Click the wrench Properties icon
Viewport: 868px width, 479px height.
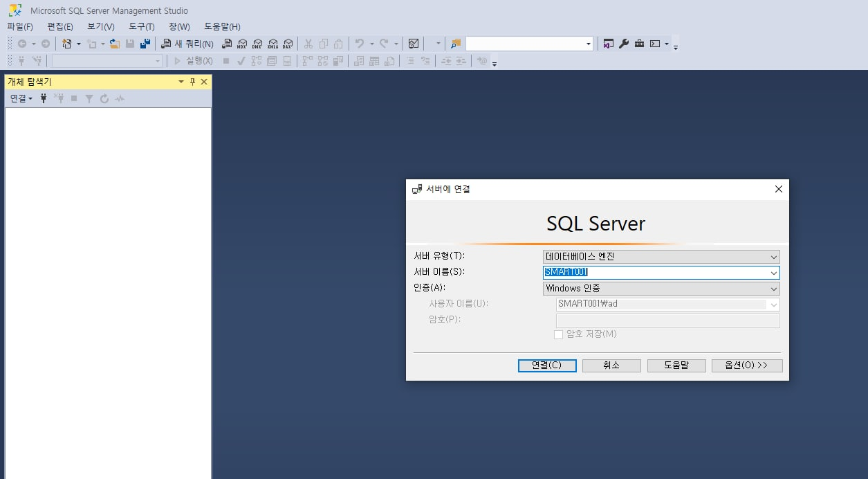point(624,44)
